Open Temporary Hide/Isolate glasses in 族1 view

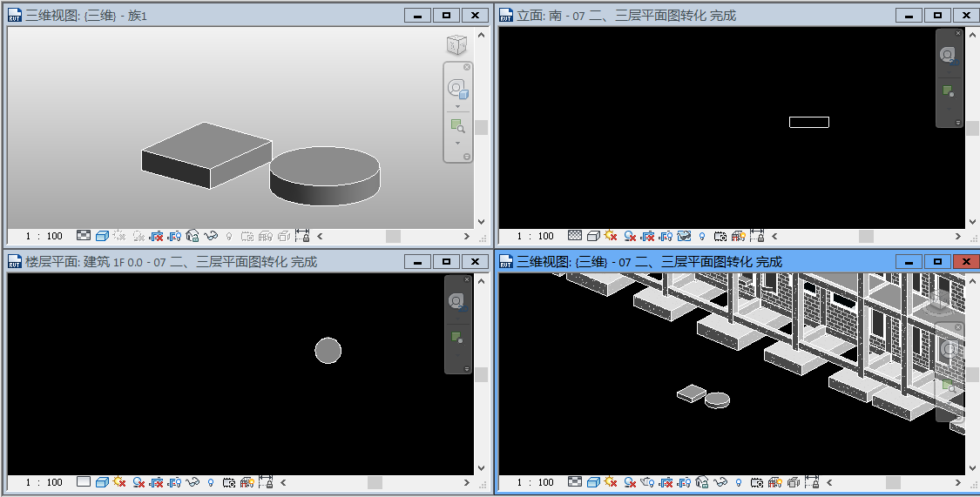[x=211, y=236]
